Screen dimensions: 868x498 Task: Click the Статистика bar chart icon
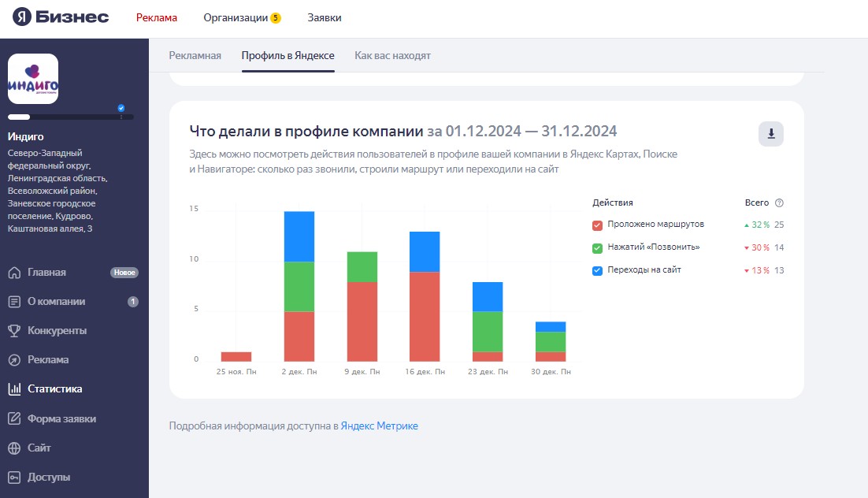click(14, 389)
